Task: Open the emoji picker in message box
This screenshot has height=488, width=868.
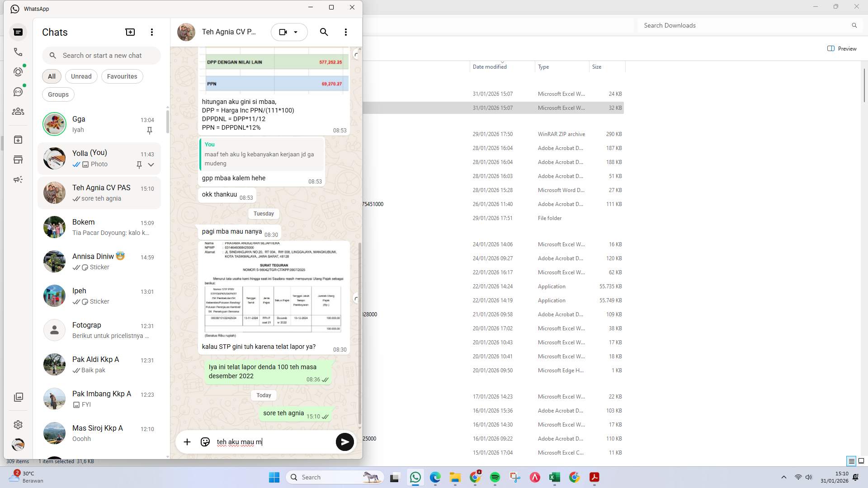Action: point(205,441)
